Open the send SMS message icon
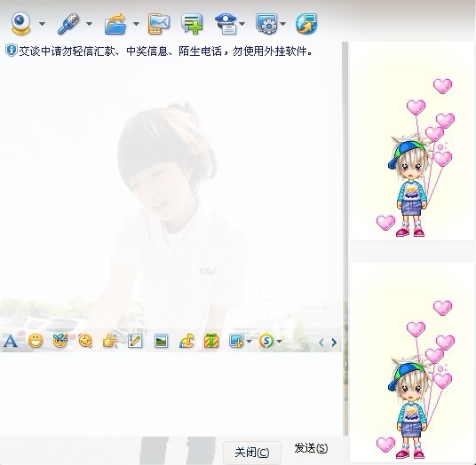The width and height of the screenshot is (476, 465). [159, 24]
